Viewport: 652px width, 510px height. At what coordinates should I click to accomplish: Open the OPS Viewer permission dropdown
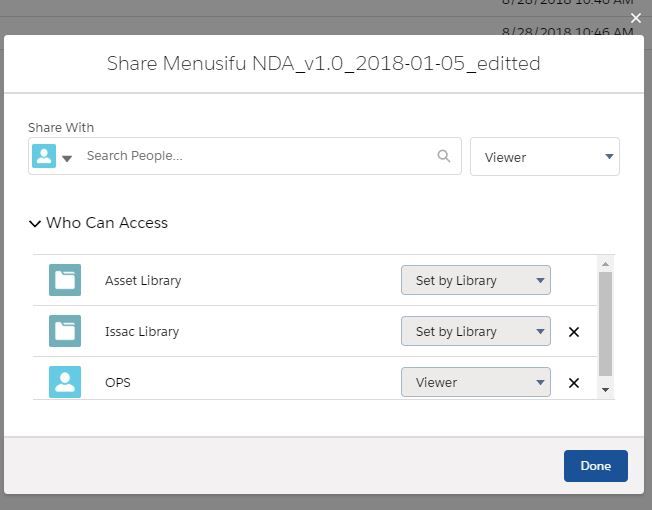point(475,383)
